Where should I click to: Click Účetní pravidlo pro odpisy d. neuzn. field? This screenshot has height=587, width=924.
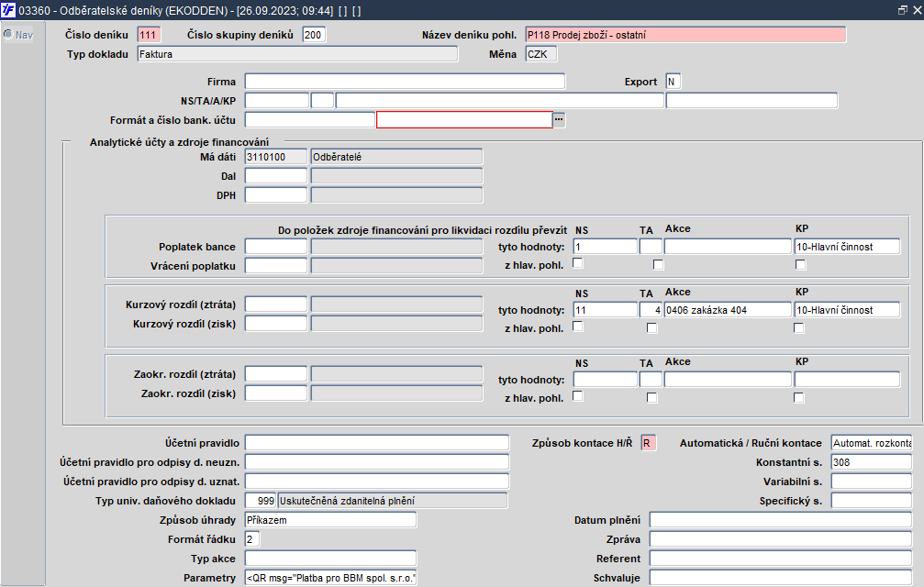click(x=376, y=462)
